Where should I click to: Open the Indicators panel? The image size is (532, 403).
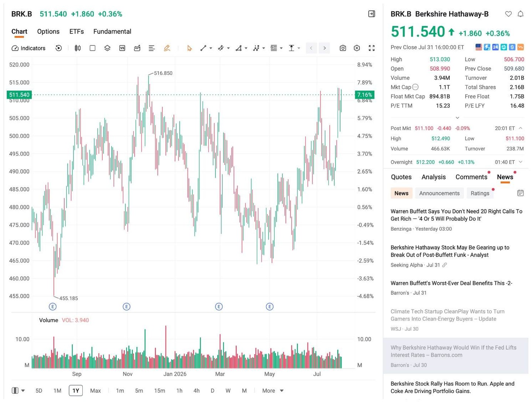[x=28, y=48]
